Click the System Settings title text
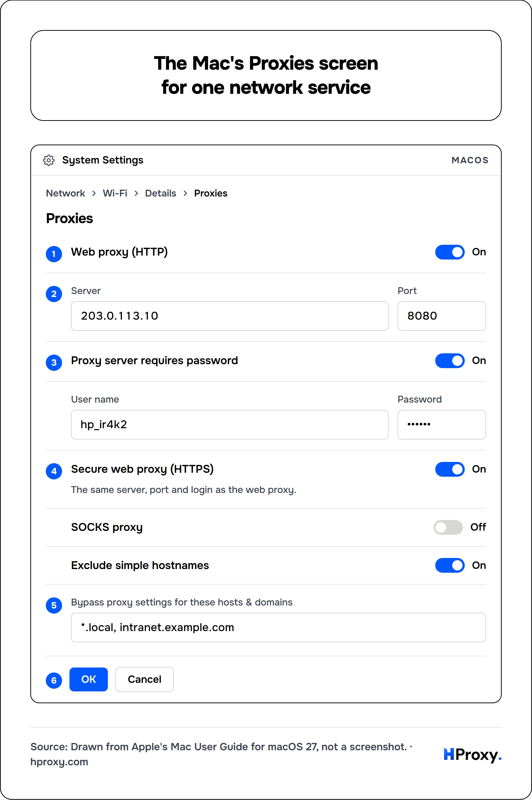The image size is (532, 800). (103, 160)
